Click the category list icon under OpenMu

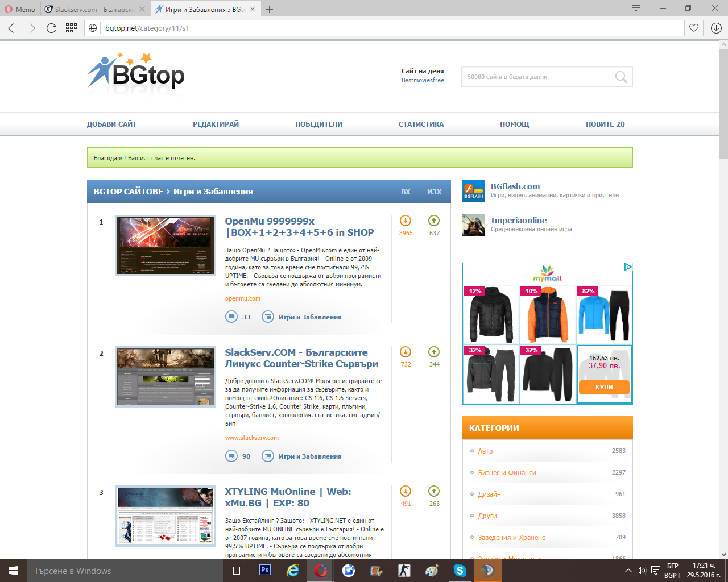268,317
